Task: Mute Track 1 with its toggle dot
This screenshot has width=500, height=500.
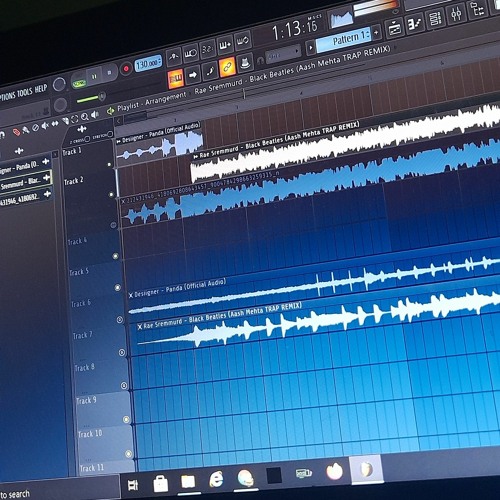Action: point(109,164)
